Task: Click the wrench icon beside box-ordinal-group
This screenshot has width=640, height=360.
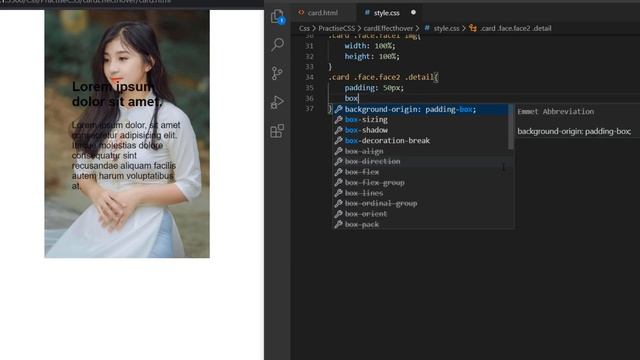Action: click(x=338, y=204)
